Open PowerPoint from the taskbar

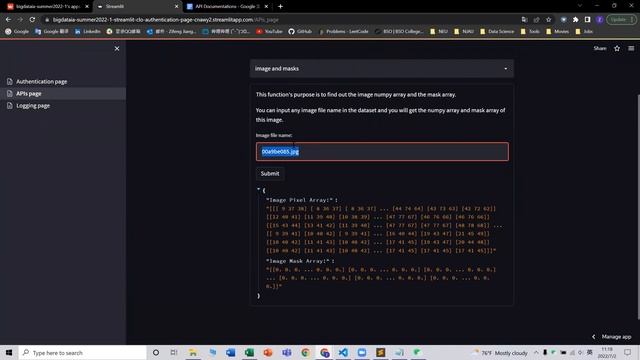click(268, 352)
